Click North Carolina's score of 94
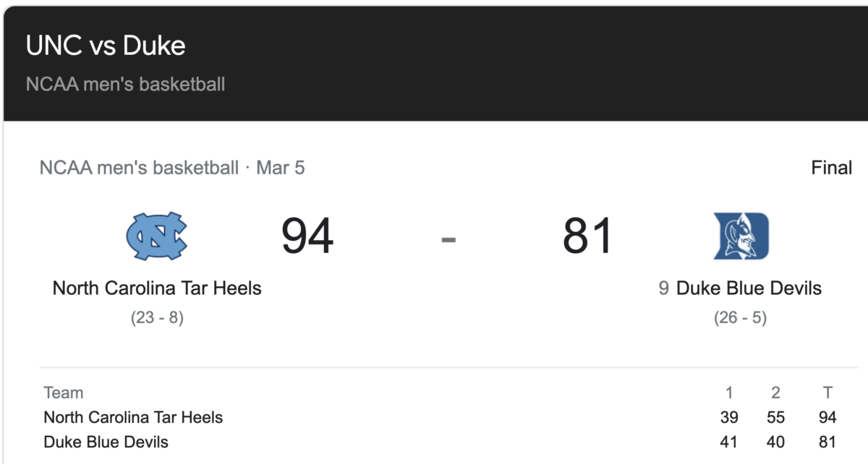 pyautogui.click(x=307, y=236)
